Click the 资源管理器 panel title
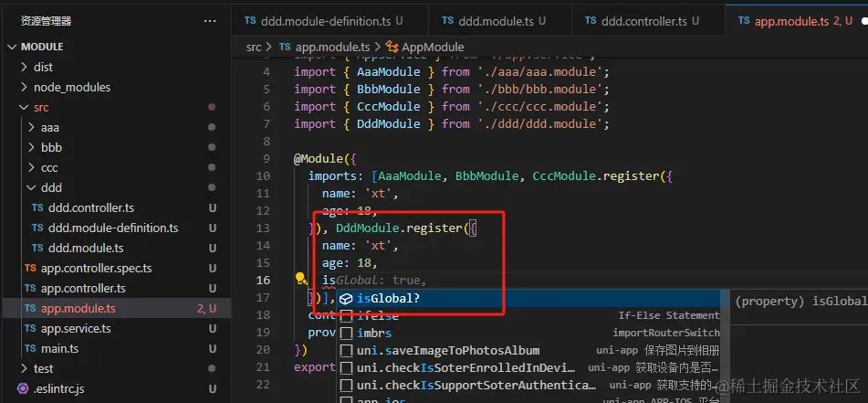The image size is (868, 403). [x=47, y=21]
